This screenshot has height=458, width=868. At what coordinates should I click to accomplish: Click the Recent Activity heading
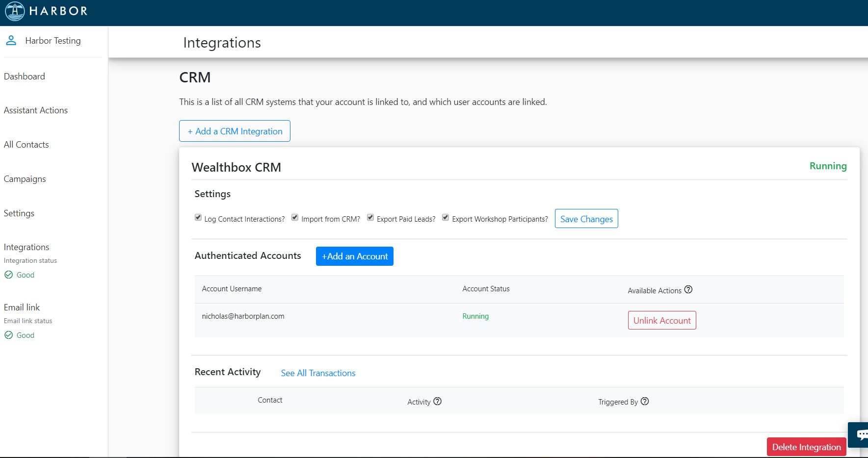click(x=228, y=372)
